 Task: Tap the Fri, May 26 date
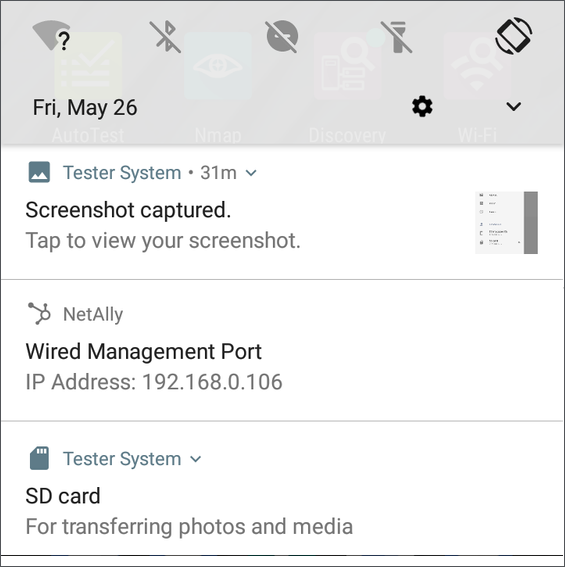pyautogui.click(x=85, y=107)
